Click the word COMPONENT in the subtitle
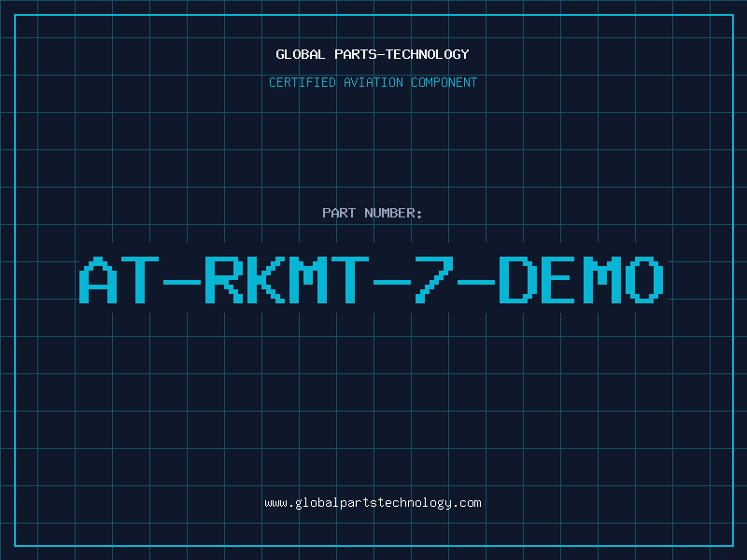 tap(443, 82)
